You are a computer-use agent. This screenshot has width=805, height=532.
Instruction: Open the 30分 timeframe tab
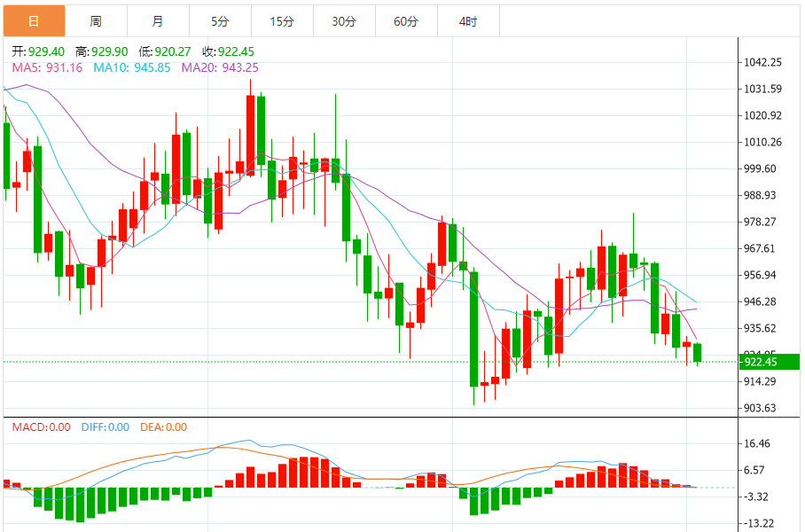345,21
